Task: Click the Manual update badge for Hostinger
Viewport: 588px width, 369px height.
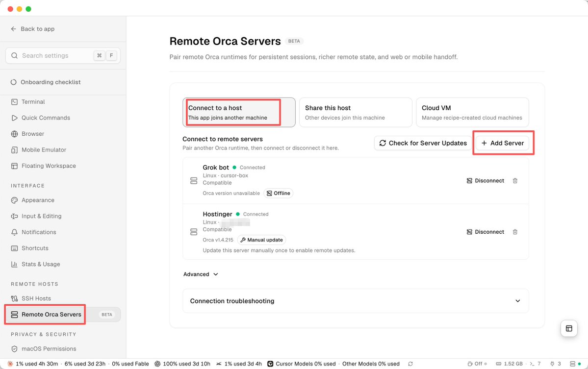Action: click(262, 240)
